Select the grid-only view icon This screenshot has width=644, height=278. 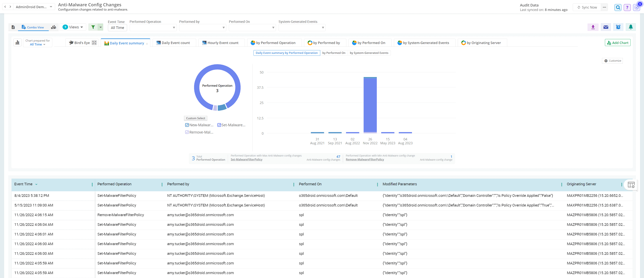click(13, 27)
